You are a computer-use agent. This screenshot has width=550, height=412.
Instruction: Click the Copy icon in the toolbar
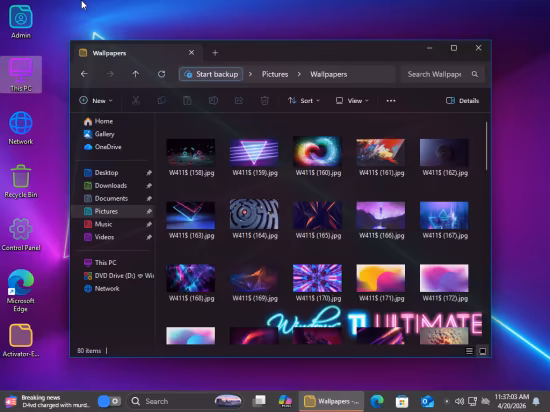(162, 101)
